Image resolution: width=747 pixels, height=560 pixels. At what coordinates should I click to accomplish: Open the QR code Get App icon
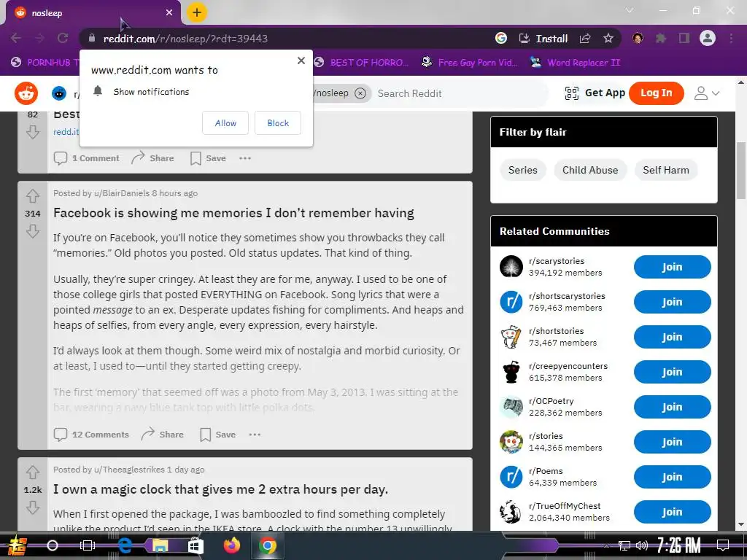click(x=571, y=93)
